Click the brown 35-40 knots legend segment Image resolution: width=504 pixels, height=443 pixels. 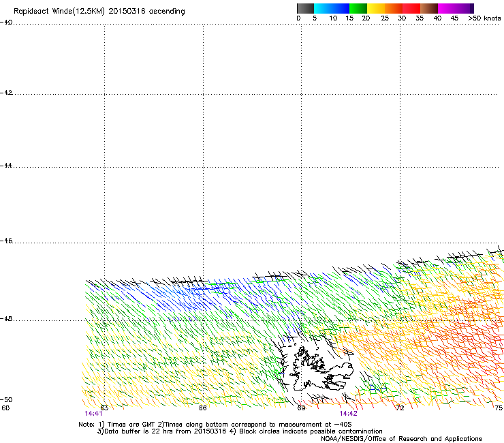coord(429,8)
